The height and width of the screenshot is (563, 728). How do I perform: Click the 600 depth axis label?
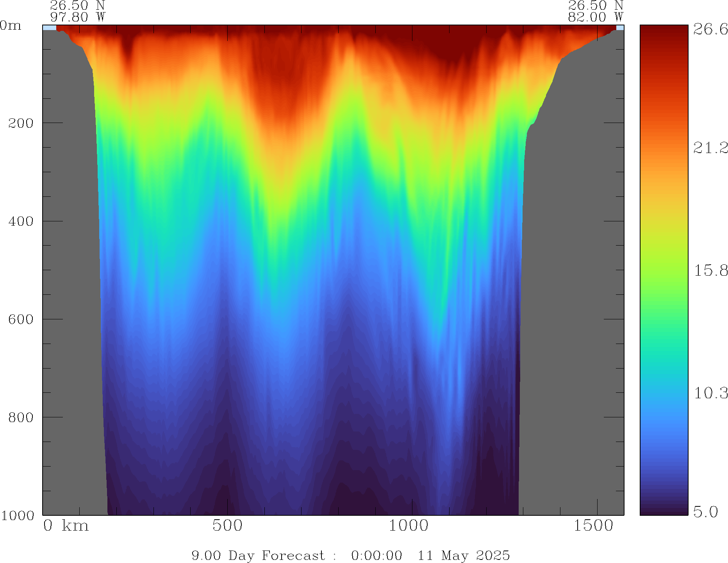21,319
